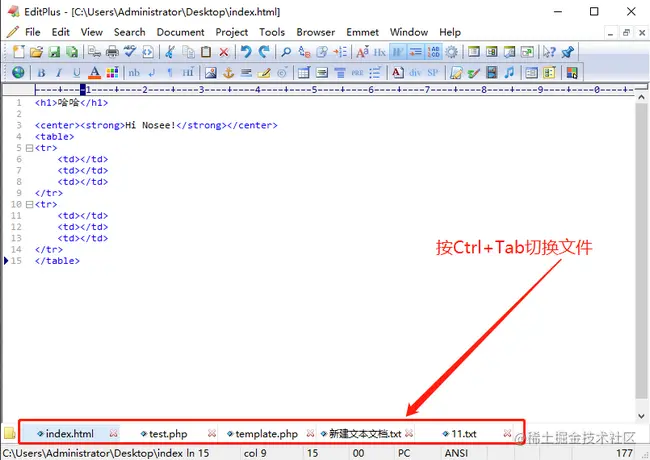650x460 pixels.
Task: Select the index.html document tab
Action: tap(69, 434)
